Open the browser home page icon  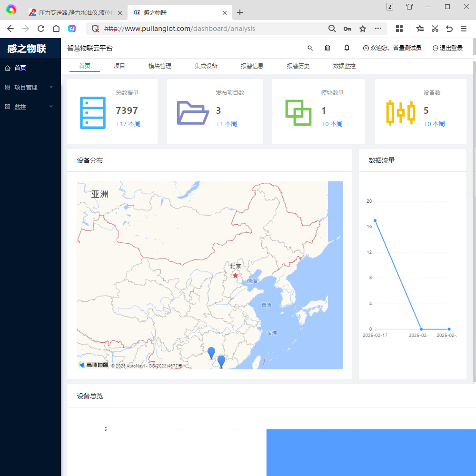pyautogui.click(x=56, y=29)
